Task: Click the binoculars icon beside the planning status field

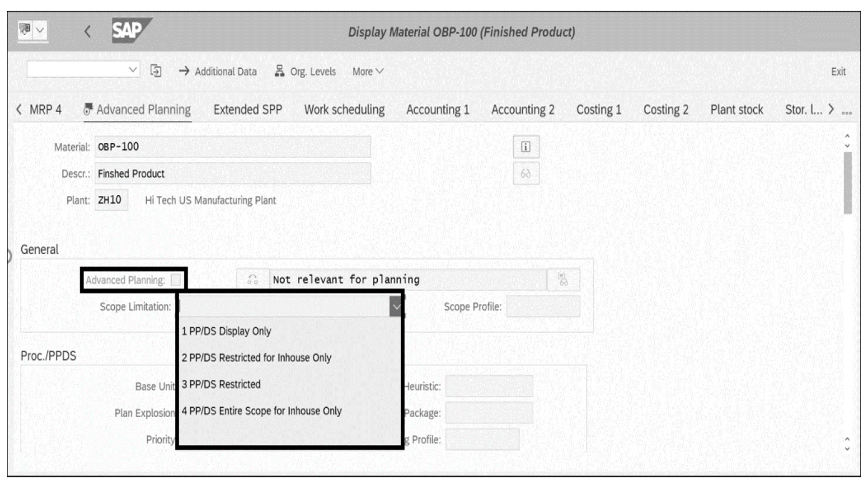Action: 563,279
